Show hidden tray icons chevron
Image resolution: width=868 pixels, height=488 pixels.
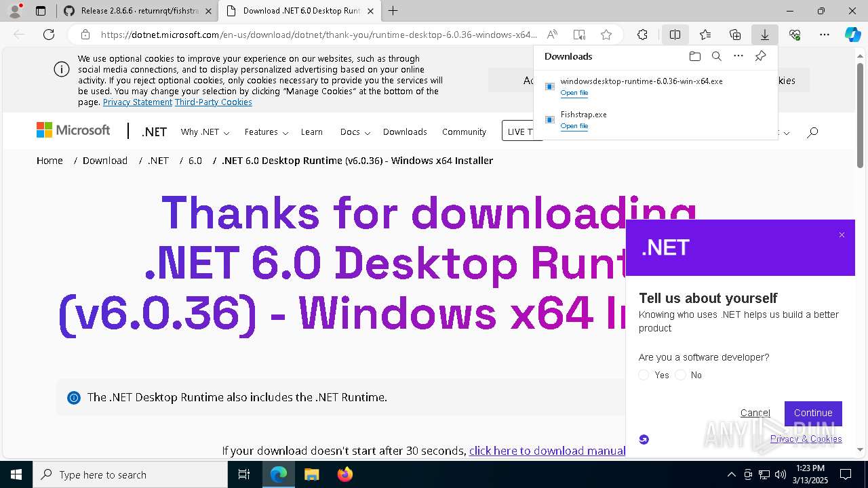pos(731,474)
